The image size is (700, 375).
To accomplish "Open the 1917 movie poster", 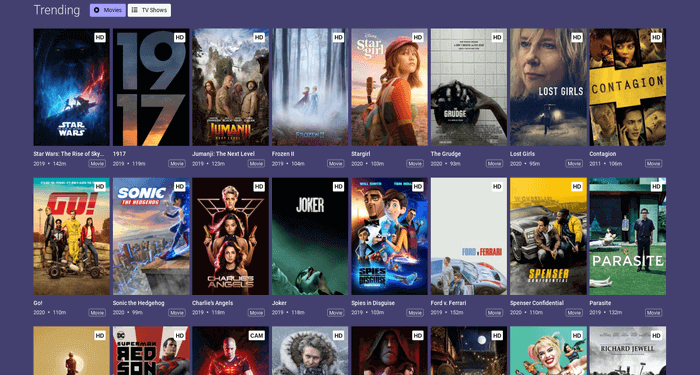I will [151, 87].
